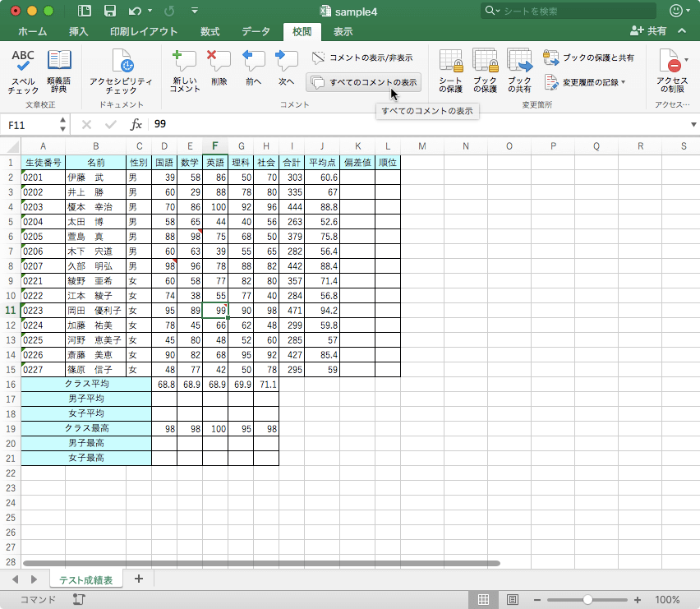The width and height of the screenshot is (700, 609).
Task: Select cell with student number 0207
Action: pos(43,266)
